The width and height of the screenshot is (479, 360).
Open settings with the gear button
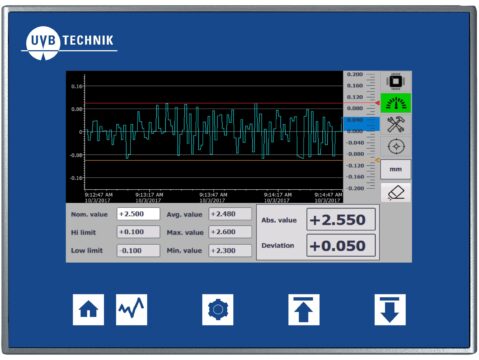click(218, 309)
